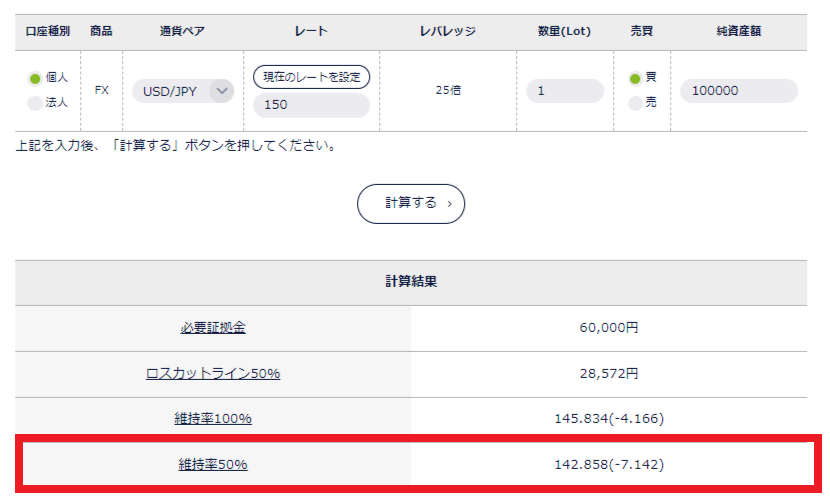Open the ロスカットライン50% link
The image size is (830, 502).
click(x=213, y=373)
